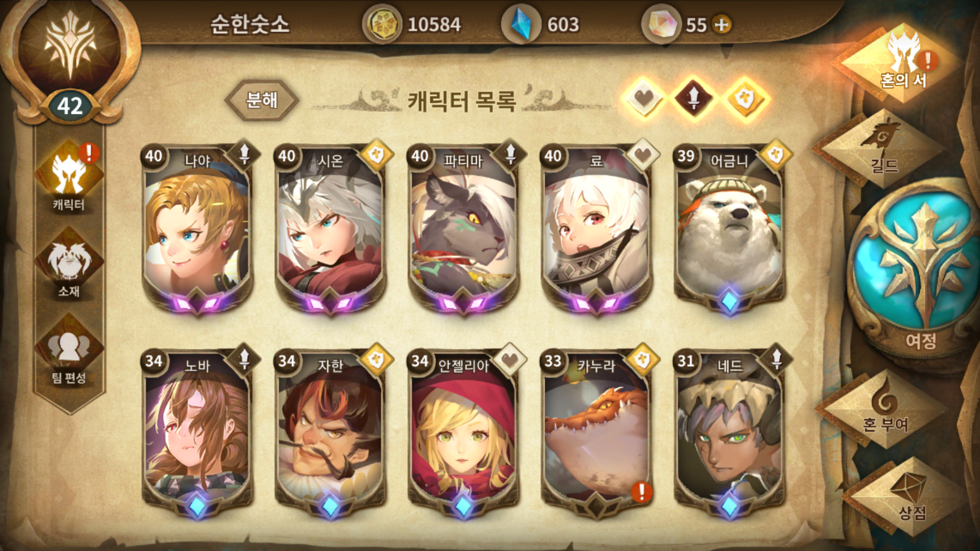
Task: Open the 캐릭터 sidebar tab
Action: click(69, 179)
